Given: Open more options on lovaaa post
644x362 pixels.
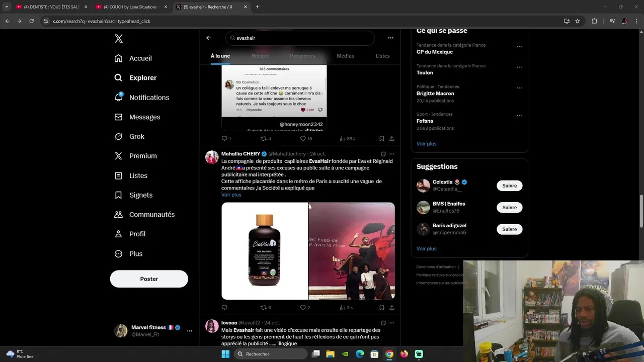Looking at the screenshot, I should pos(392,323).
